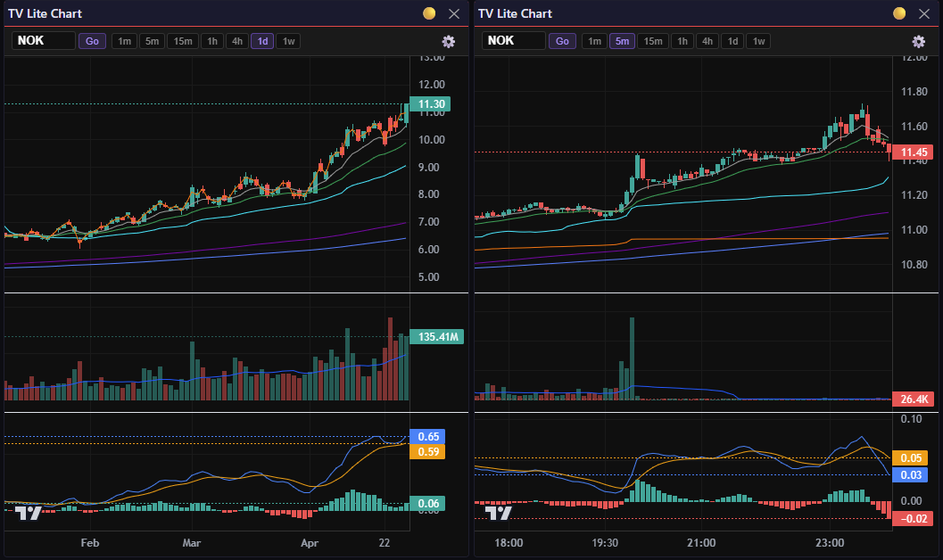
Task: Click yellow circle button on left chart titlebar
Action: pos(429,13)
